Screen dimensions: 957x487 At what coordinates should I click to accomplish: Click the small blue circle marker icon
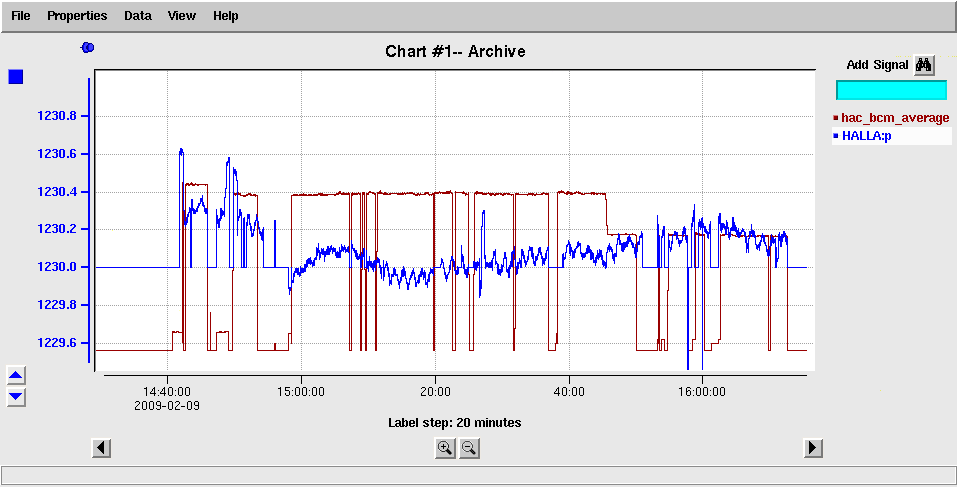tap(88, 47)
